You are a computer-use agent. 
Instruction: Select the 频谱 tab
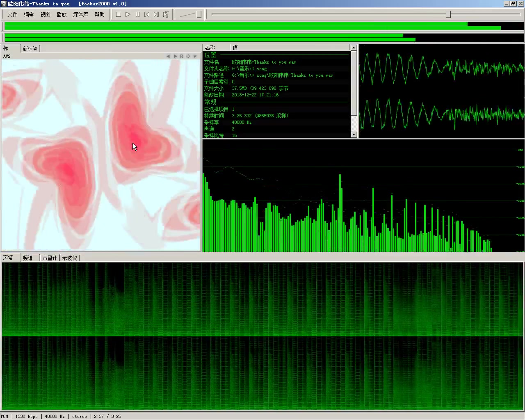(30, 258)
